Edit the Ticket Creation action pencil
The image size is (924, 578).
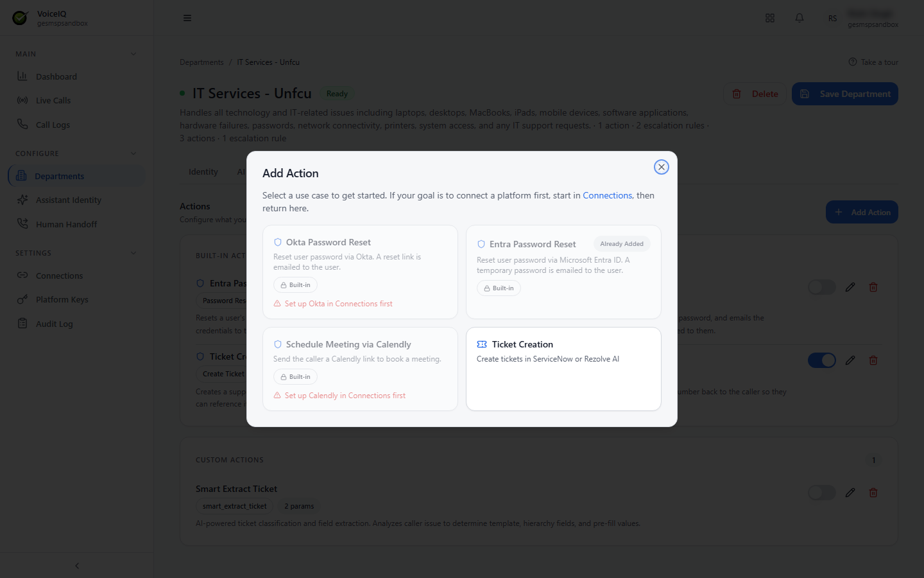pyautogui.click(x=850, y=360)
